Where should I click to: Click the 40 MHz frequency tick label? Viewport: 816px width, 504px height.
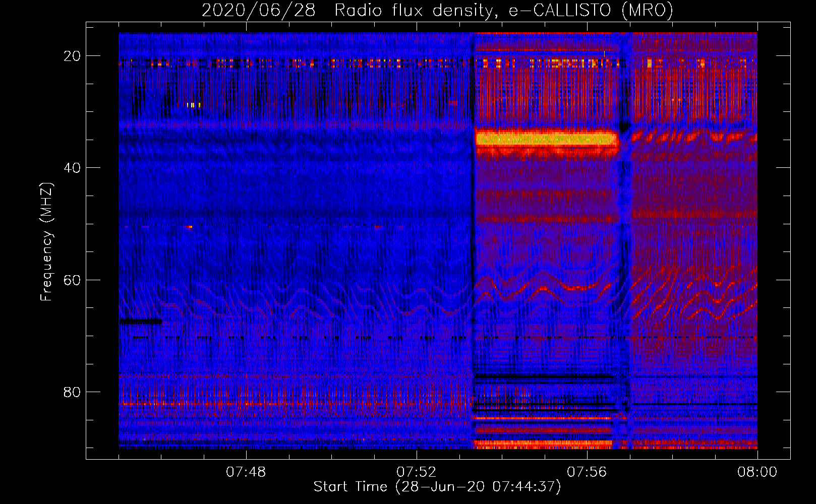point(73,168)
